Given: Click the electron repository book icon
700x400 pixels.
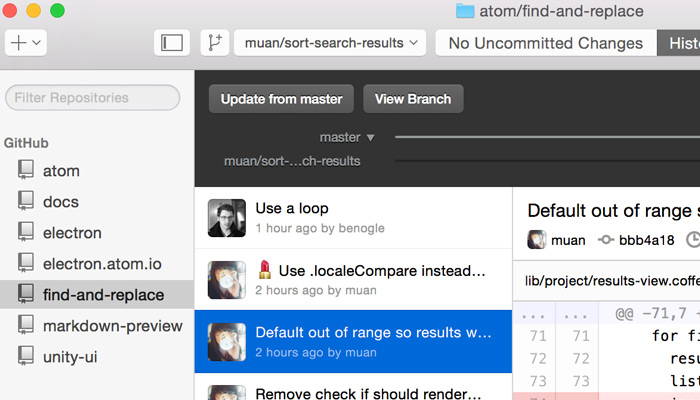Looking at the screenshot, I should pos(26,232).
